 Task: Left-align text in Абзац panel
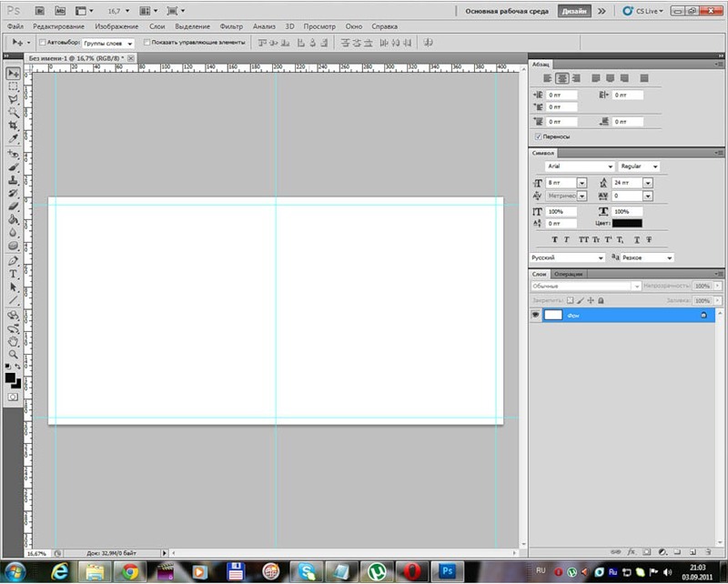[x=548, y=78]
